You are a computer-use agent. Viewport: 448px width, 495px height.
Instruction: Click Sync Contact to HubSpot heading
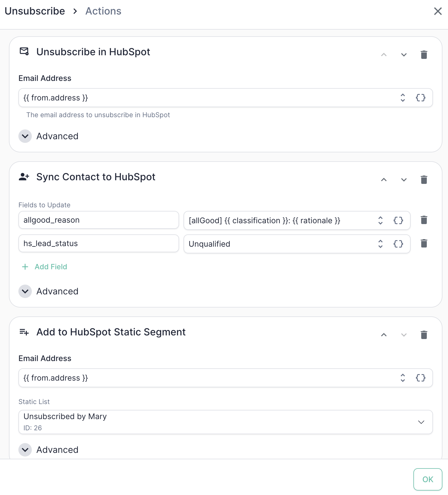click(x=96, y=177)
